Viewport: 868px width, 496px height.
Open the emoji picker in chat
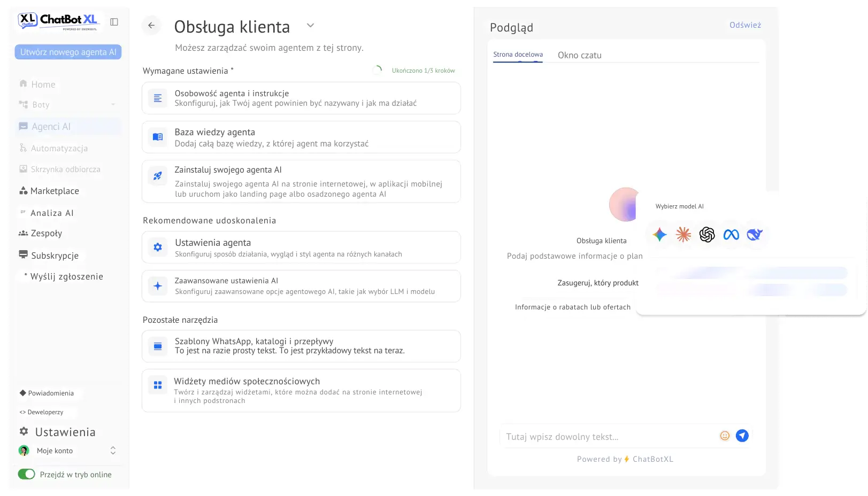pyautogui.click(x=725, y=436)
